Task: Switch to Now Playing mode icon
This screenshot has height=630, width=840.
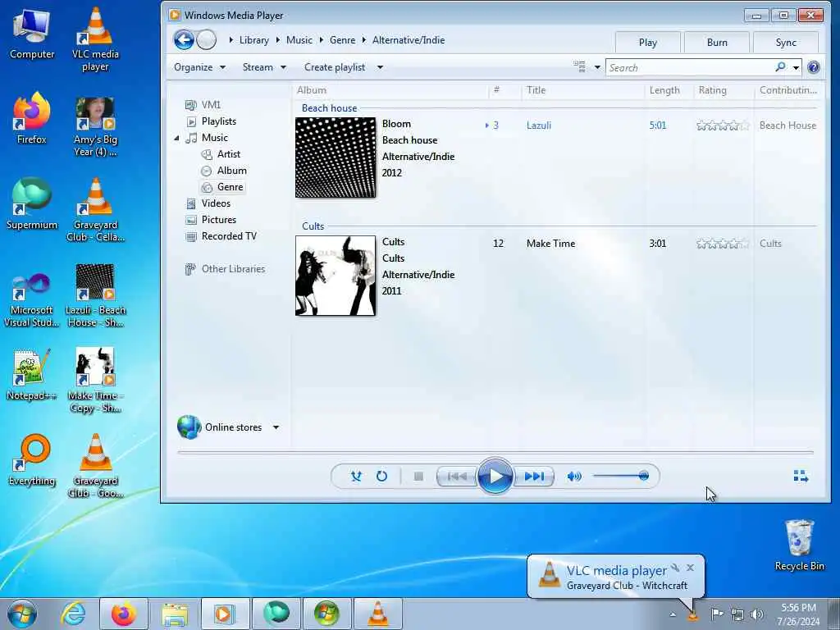Action: 801,476
